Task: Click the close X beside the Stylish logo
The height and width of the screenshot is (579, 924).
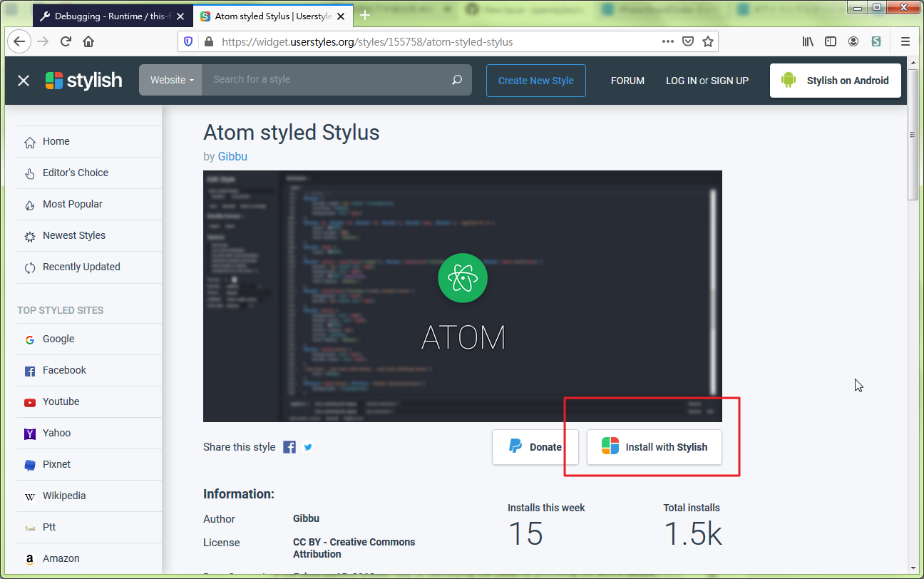Action: coord(24,80)
